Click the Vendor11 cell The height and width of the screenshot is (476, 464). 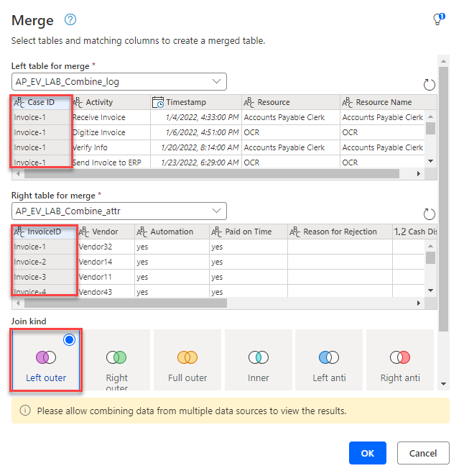tap(106, 277)
